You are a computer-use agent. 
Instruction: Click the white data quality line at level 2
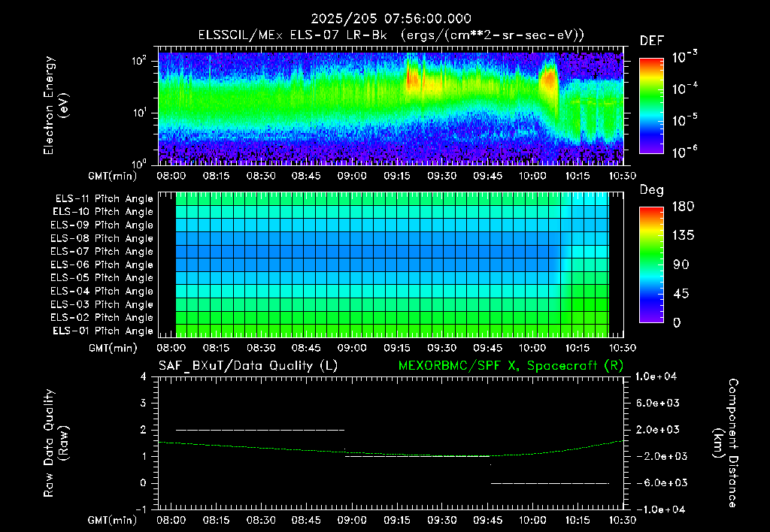[260, 430]
